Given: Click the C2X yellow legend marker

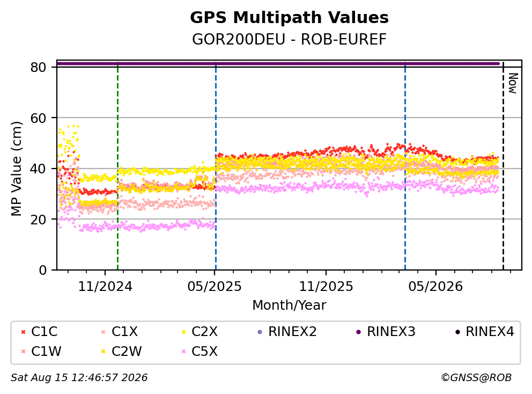Looking at the screenshot, I should (184, 332).
